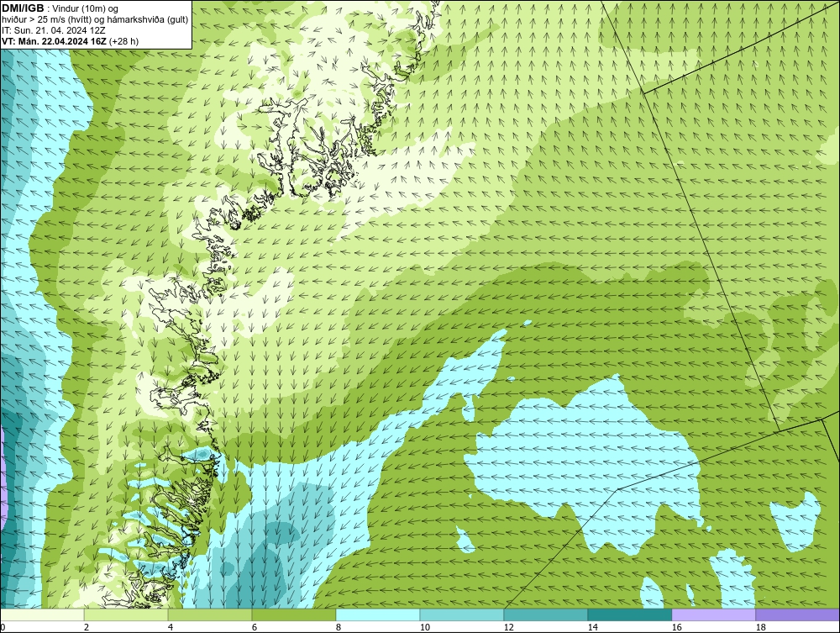Screen dimensions: 840x633
Task: Click the legend scale label '16'
Action: click(x=676, y=627)
